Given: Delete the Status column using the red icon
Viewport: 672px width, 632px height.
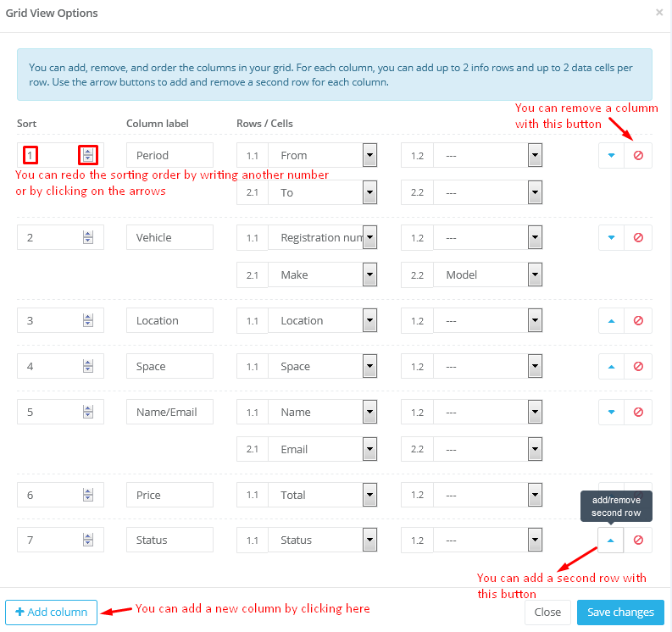Looking at the screenshot, I should coord(638,540).
